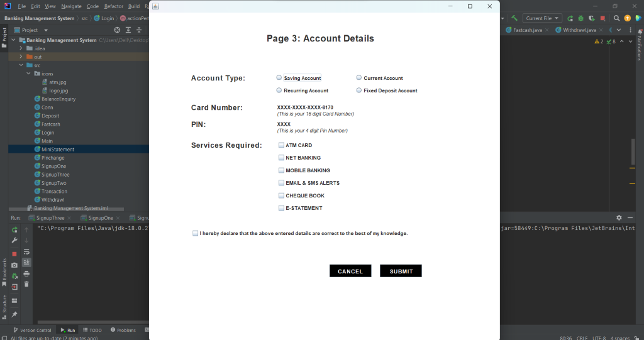Click Collapse All icon in Project panel
Image resolution: width=644 pixels, height=340 pixels.
point(139,30)
